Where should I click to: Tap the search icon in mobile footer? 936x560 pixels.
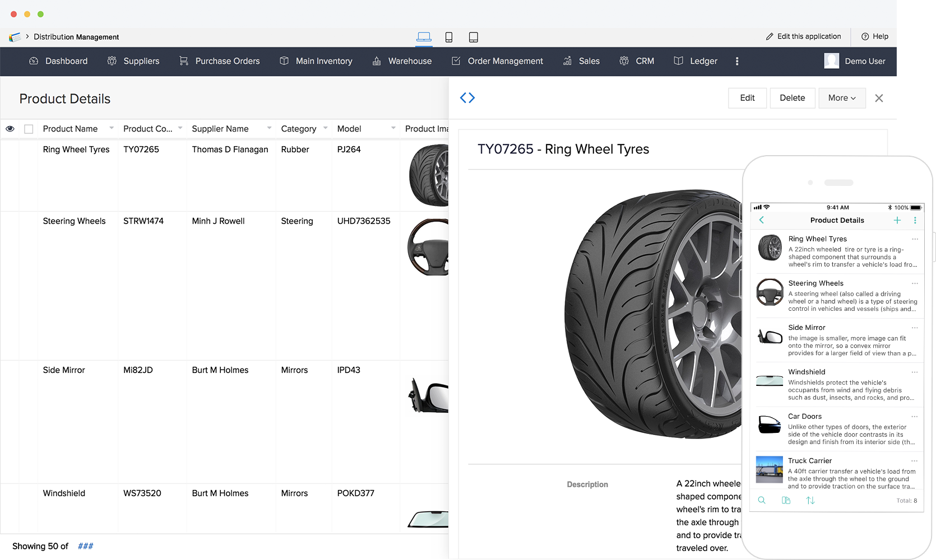(x=762, y=500)
